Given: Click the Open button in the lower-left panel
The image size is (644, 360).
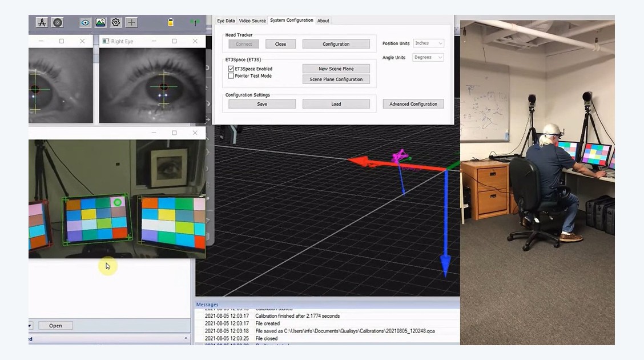Looking at the screenshot, I should [x=55, y=326].
